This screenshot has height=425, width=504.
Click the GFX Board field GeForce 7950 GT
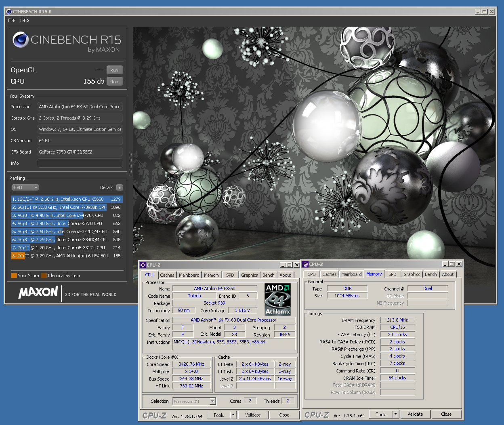[x=80, y=152]
